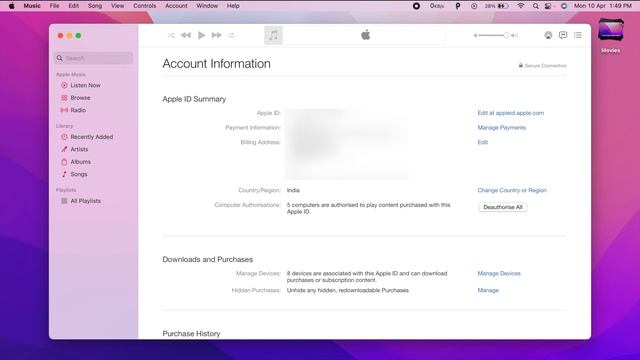Screen dimensions: 640x360
Task: Toggle repeat mode
Action: (x=231, y=36)
